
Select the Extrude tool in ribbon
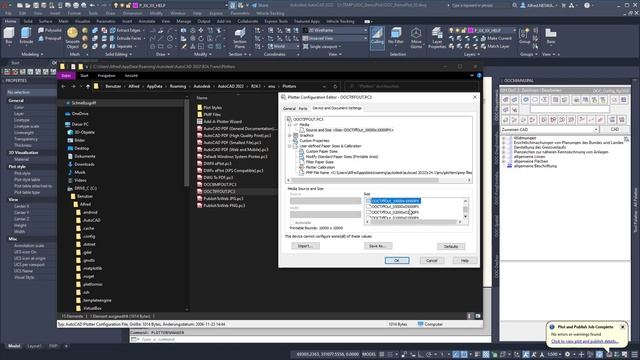pyautogui.click(x=26, y=36)
